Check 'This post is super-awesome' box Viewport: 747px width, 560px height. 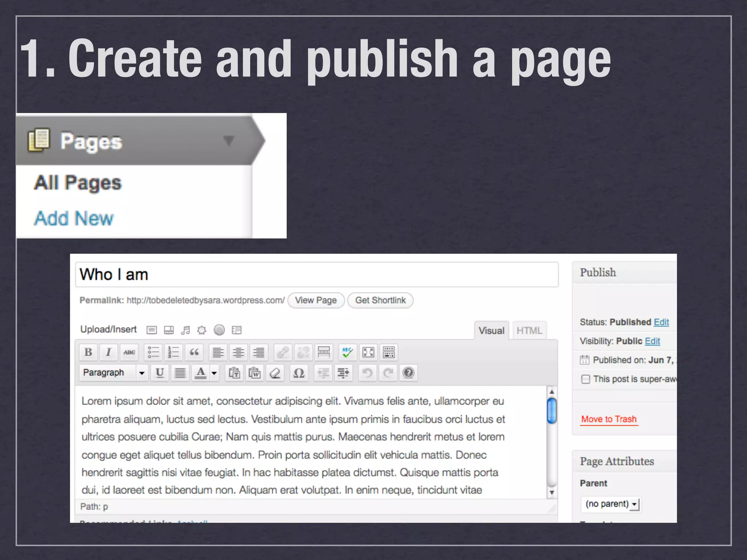click(x=585, y=379)
